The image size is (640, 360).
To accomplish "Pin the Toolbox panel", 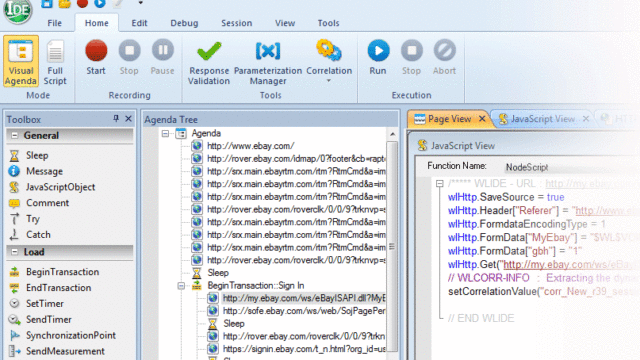I will pos(116,118).
